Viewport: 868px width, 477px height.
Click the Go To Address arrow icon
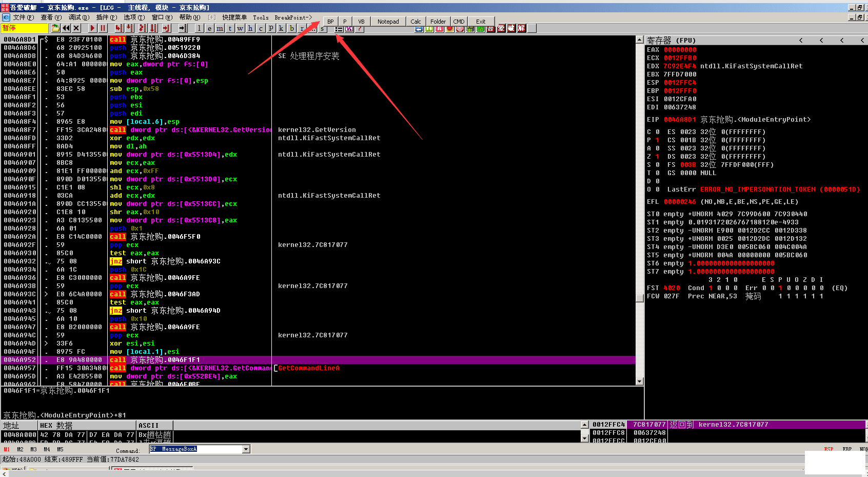pos(183,28)
